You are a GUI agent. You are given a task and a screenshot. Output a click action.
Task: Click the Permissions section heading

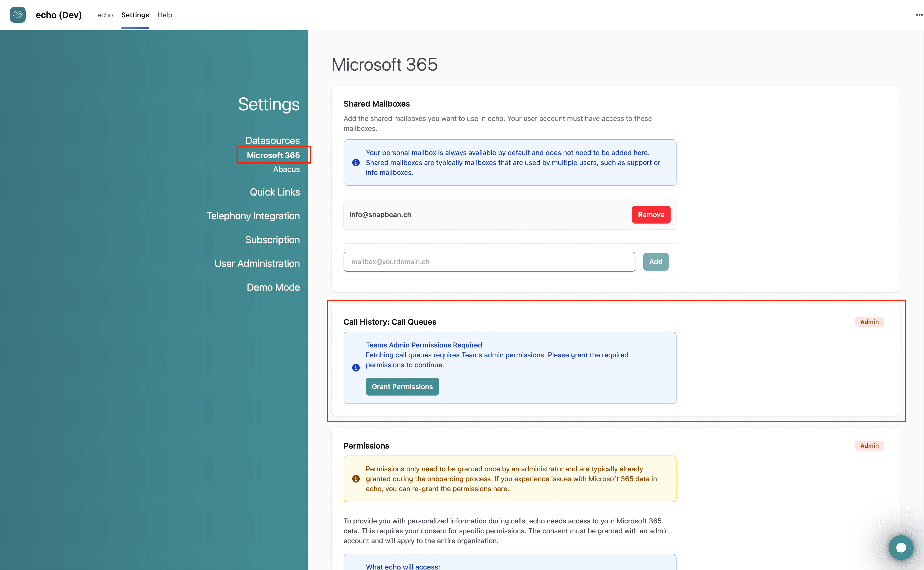coord(366,446)
